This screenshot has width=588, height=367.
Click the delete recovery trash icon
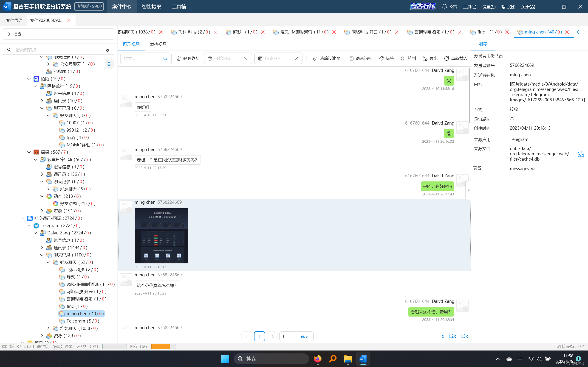click(x=179, y=58)
